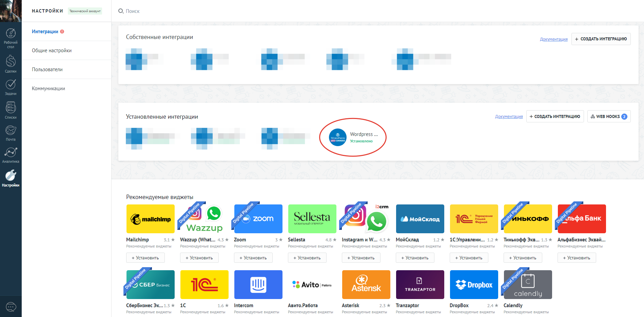Open the Документация link for installed integrations
Image resolution: width=644 pixels, height=317 pixels.
509,116
